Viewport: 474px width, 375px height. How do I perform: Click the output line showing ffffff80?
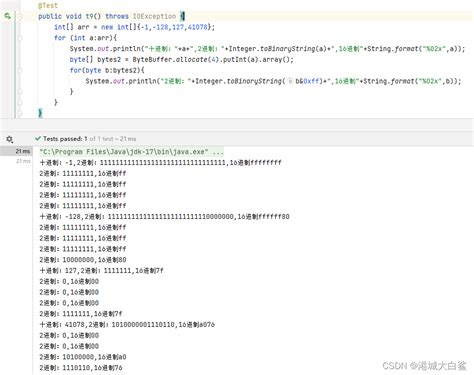[164, 216]
